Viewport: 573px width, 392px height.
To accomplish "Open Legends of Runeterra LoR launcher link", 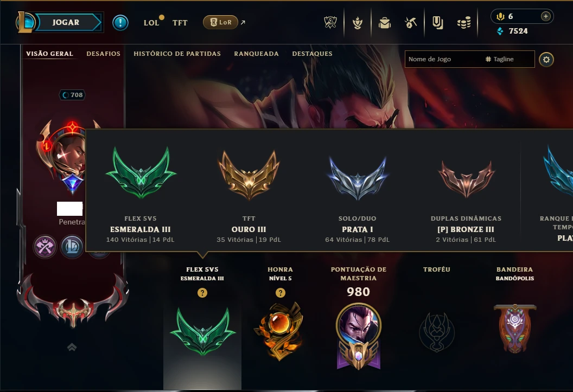I will click(221, 22).
